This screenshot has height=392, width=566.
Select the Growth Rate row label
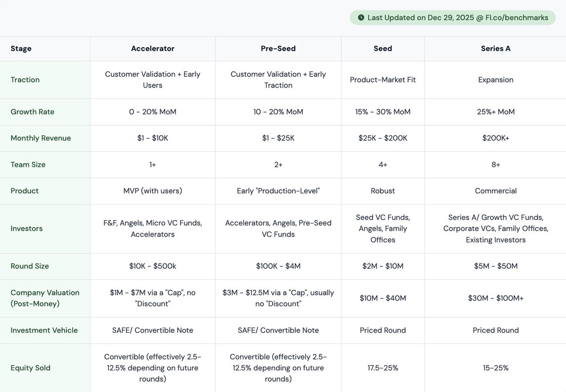[33, 112]
